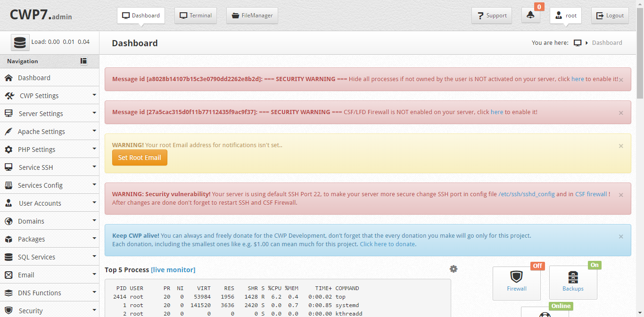Dismiss the CSF/LFD Firewall warning
Image resolution: width=644 pixels, height=317 pixels.
coord(621,113)
